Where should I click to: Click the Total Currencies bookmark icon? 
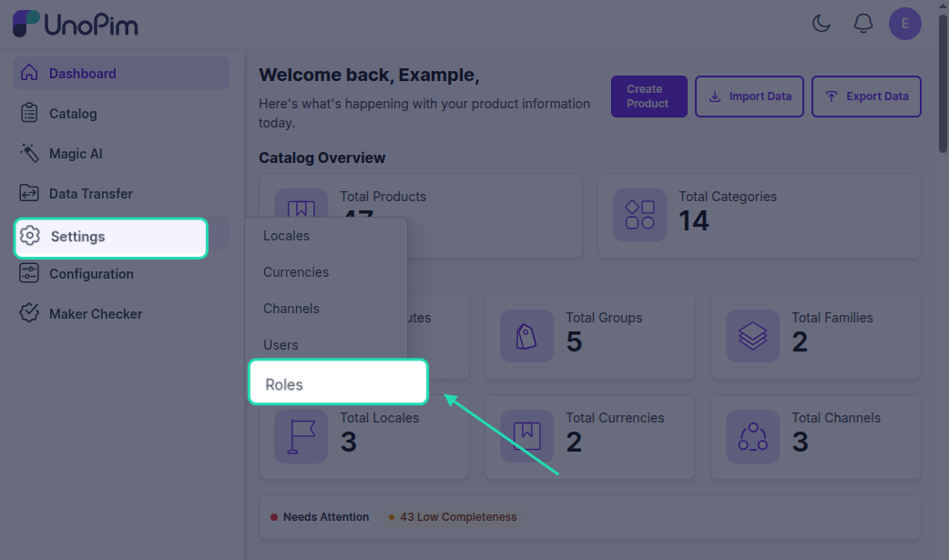526,436
